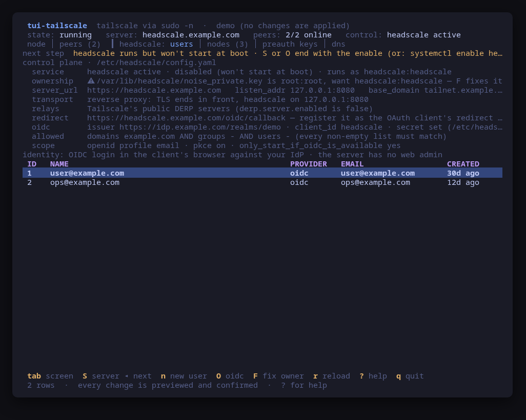Viewport: 526px width, 420px height.
Task: Click the ? help shortcut
Action: [373, 376]
